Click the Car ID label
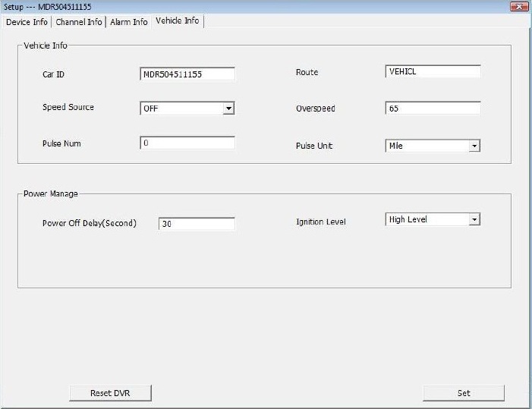The height and width of the screenshot is (409, 532). coord(53,74)
